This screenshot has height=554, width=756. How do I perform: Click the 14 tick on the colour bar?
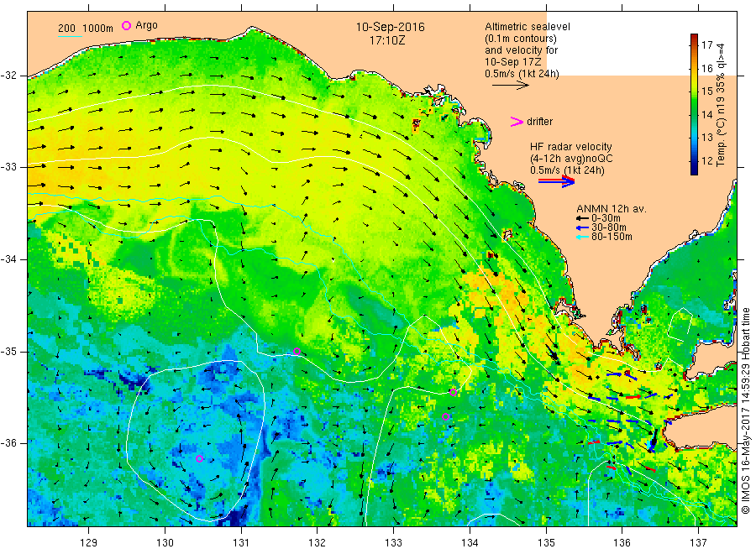coord(706,115)
